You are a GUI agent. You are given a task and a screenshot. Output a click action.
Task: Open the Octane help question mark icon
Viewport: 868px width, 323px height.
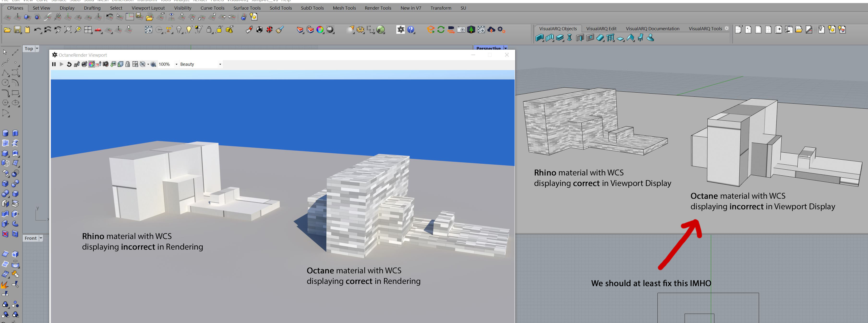(410, 30)
